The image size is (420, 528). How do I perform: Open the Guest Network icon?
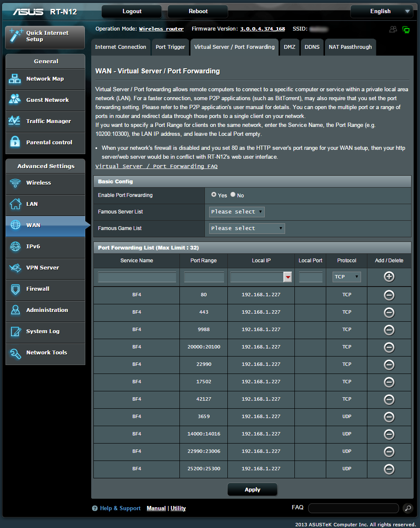[15, 99]
